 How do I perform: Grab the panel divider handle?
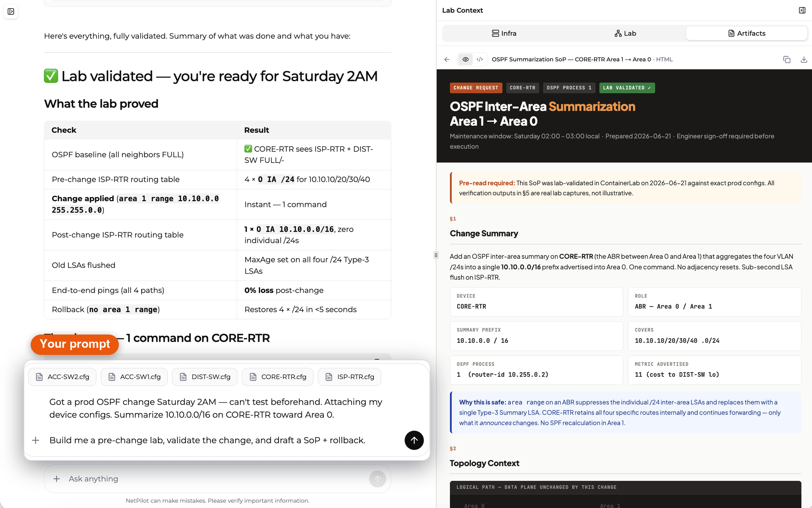click(436, 255)
